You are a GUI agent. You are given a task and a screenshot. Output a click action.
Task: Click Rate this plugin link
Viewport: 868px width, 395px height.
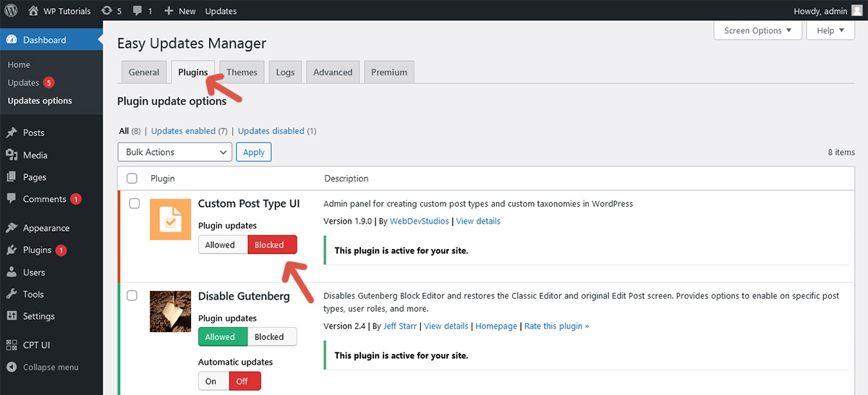coord(556,326)
